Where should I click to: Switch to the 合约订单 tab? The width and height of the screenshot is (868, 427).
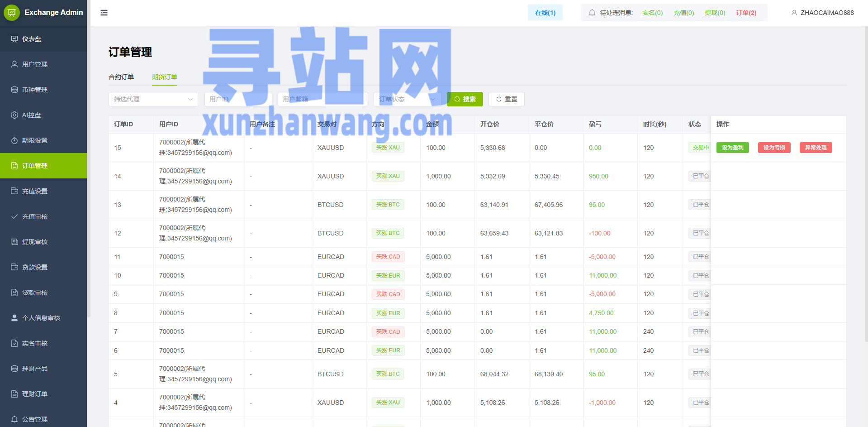point(121,77)
